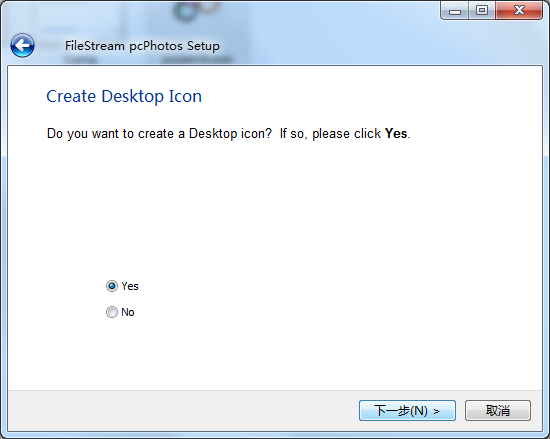
Task: Click the 'FileStream pcPhotos Setup' title text
Action: coord(142,46)
